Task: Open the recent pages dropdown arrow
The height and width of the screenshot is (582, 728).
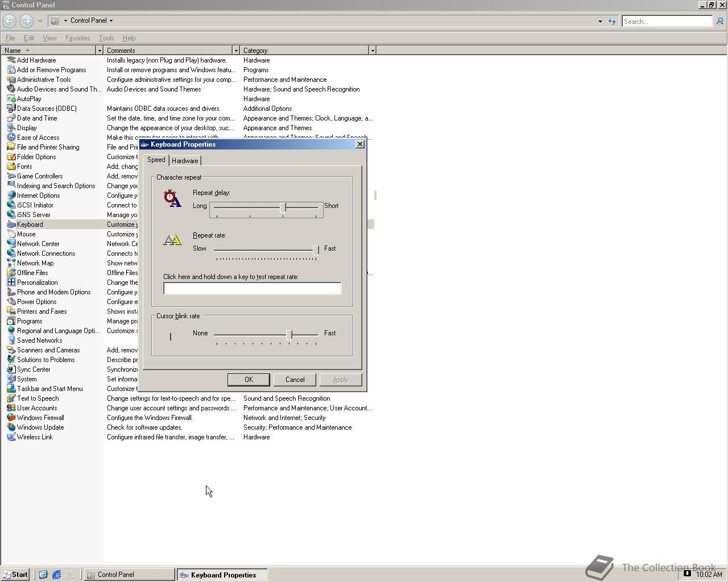Action: (40, 21)
